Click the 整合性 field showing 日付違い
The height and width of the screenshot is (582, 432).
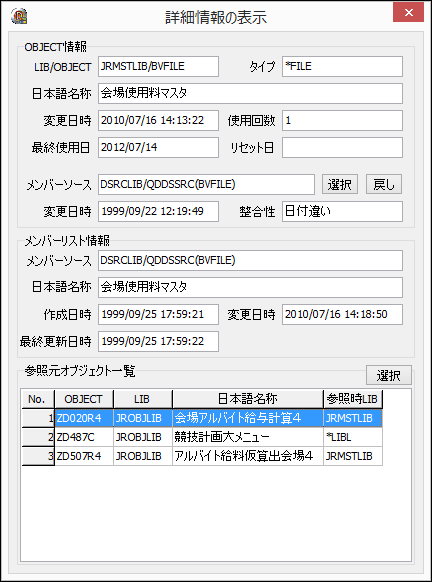(x=342, y=212)
